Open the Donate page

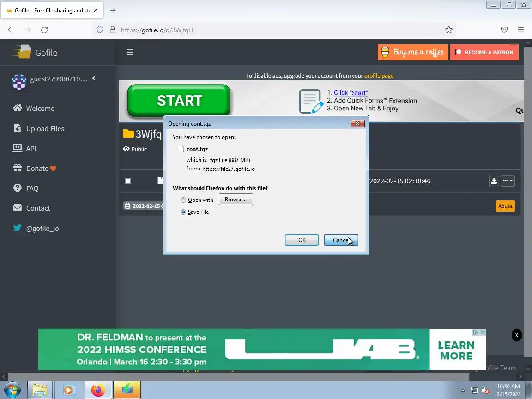click(x=34, y=168)
